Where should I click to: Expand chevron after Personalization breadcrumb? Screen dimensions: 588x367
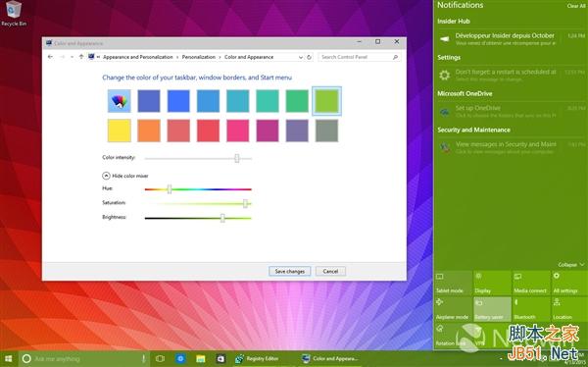click(220, 57)
